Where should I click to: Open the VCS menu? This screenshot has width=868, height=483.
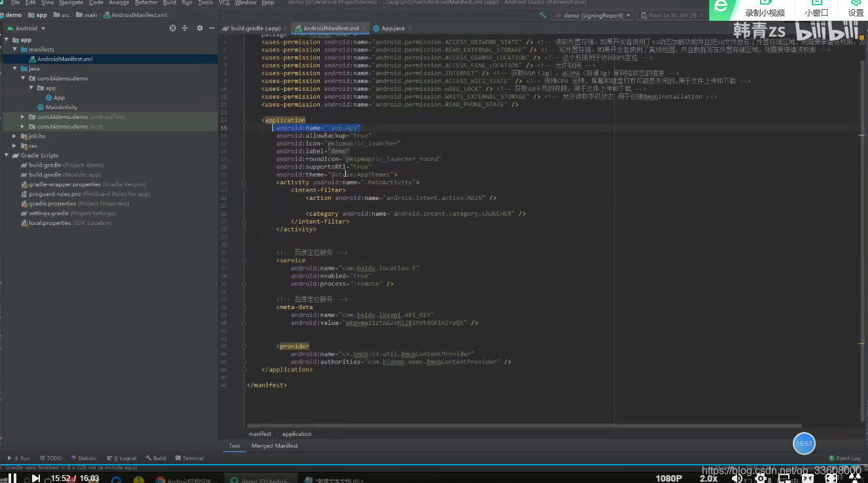(x=224, y=3)
